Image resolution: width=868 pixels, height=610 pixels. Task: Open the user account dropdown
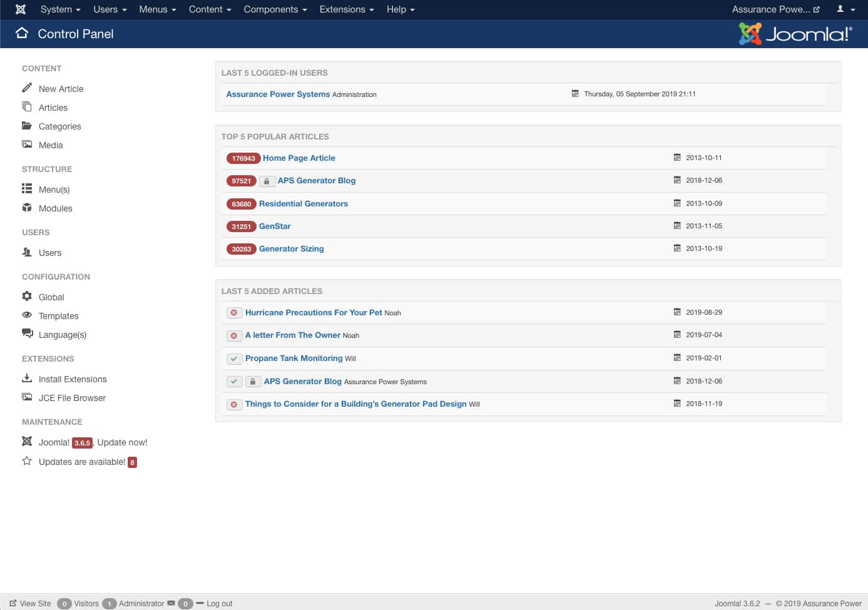(x=845, y=9)
